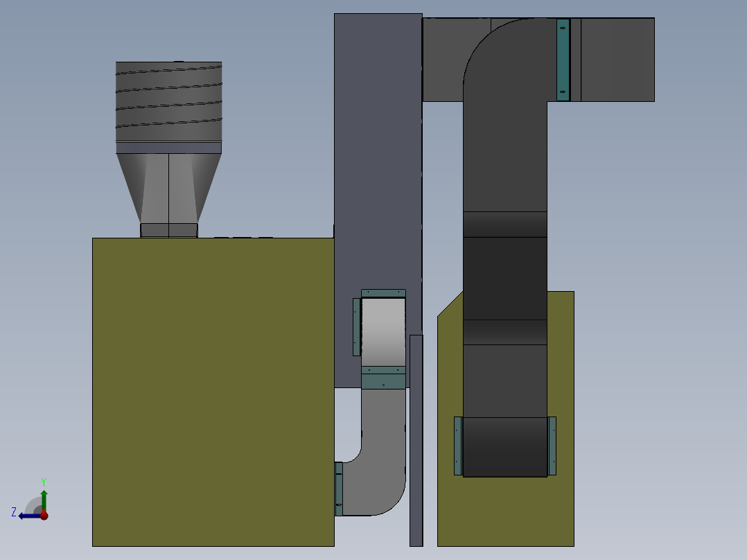
Task: Select the narrow vertical post beside the elbow duct
Action: coord(416,440)
